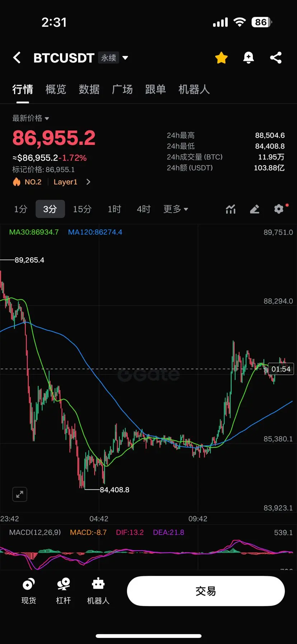
Task: Tap the 交易 trade button
Action: tap(206, 591)
